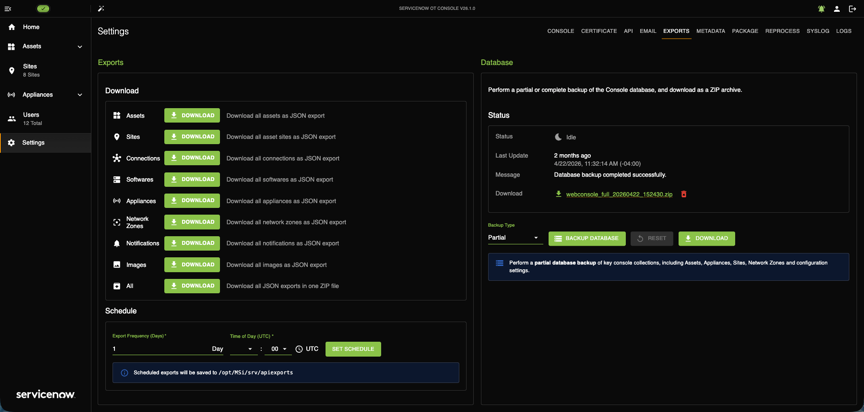Click the BACKUP DATABASE button

(x=587, y=238)
